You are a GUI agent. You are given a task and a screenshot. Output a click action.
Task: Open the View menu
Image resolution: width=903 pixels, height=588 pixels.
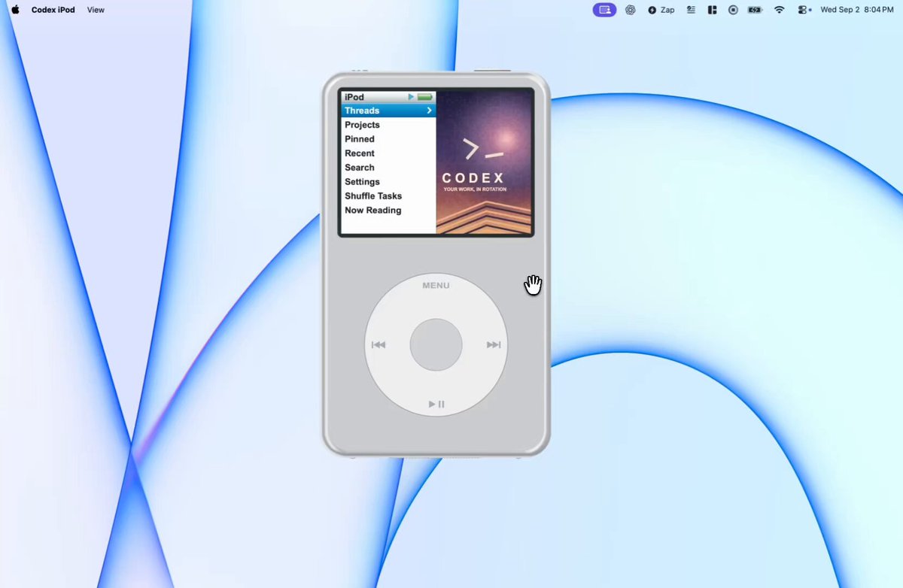pyautogui.click(x=96, y=10)
